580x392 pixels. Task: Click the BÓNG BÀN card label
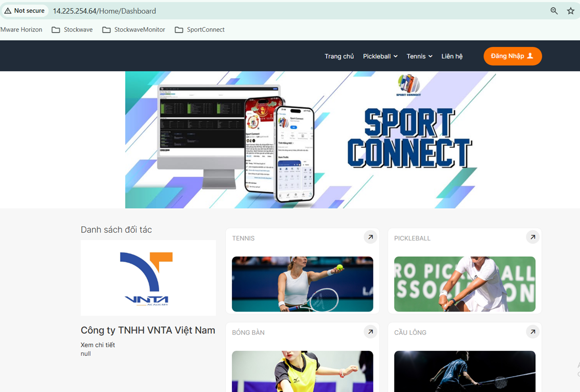click(x=248, y=332)
